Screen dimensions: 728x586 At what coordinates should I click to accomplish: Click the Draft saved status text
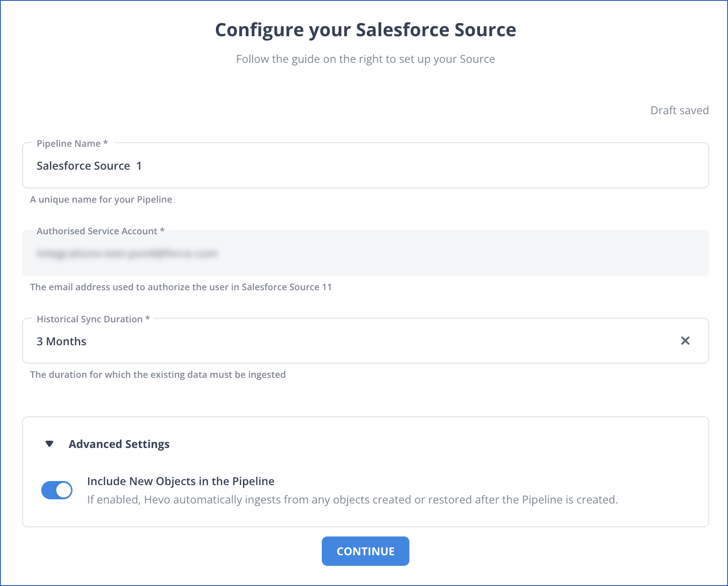point(679,111)
